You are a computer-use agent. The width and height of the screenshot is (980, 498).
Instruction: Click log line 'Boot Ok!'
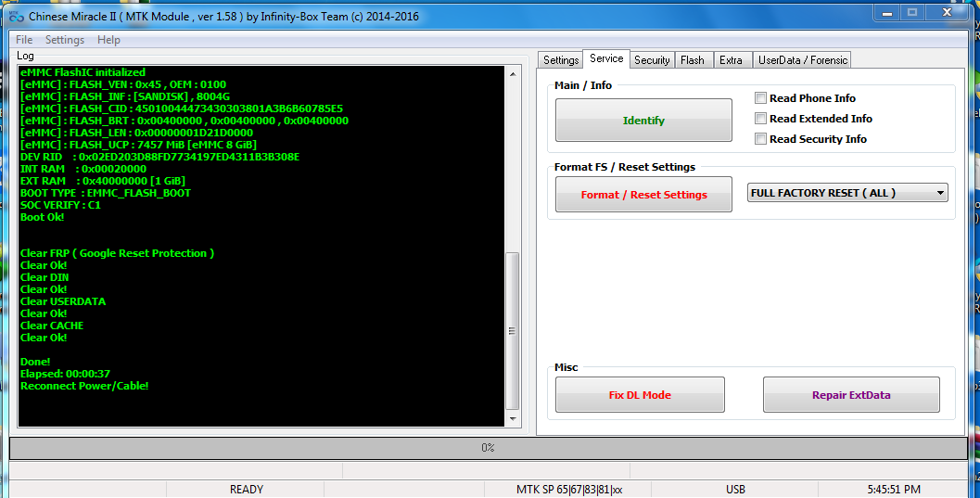[42, 217]
